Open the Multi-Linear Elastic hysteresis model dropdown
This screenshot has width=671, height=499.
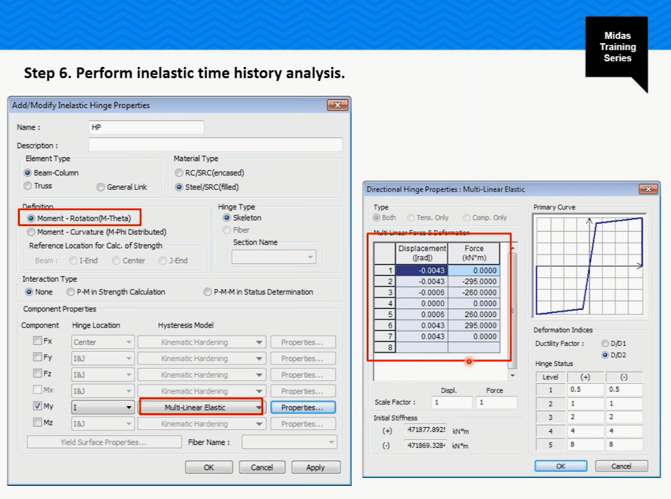(x=258, y=408)
